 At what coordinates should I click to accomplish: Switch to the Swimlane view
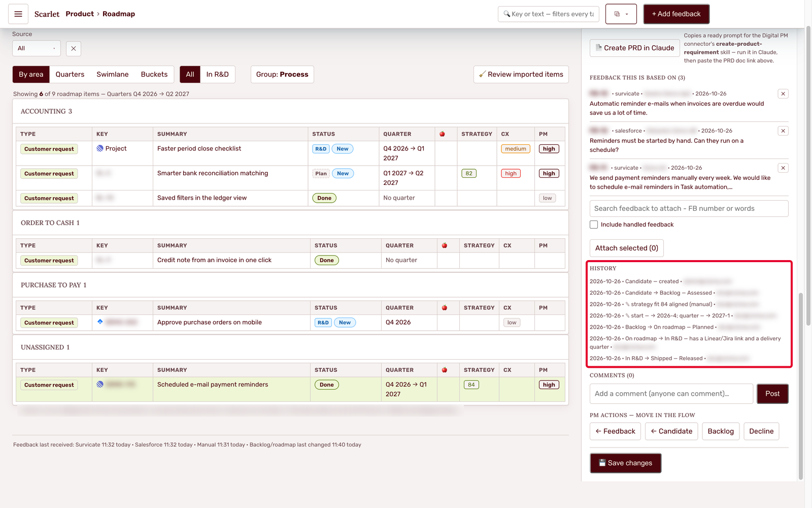113,74
